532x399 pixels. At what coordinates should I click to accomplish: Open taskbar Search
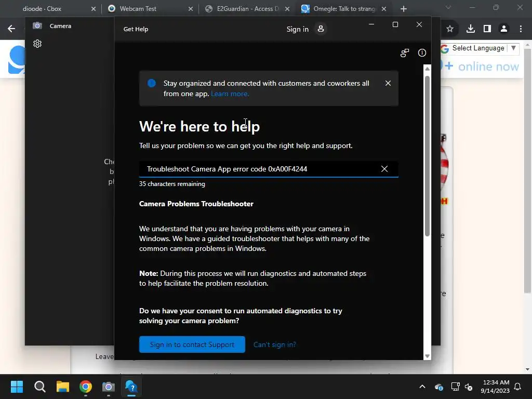pos(39,387)
